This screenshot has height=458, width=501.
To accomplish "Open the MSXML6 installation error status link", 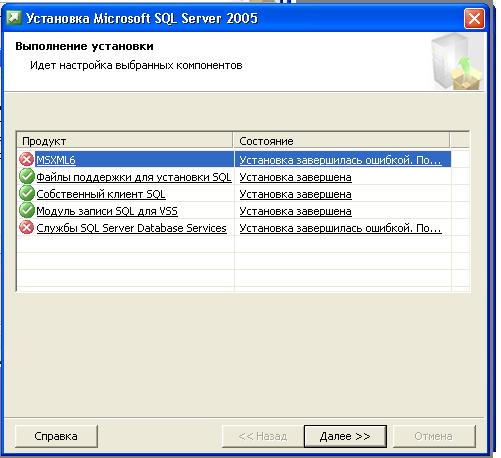I will (340, 160).
